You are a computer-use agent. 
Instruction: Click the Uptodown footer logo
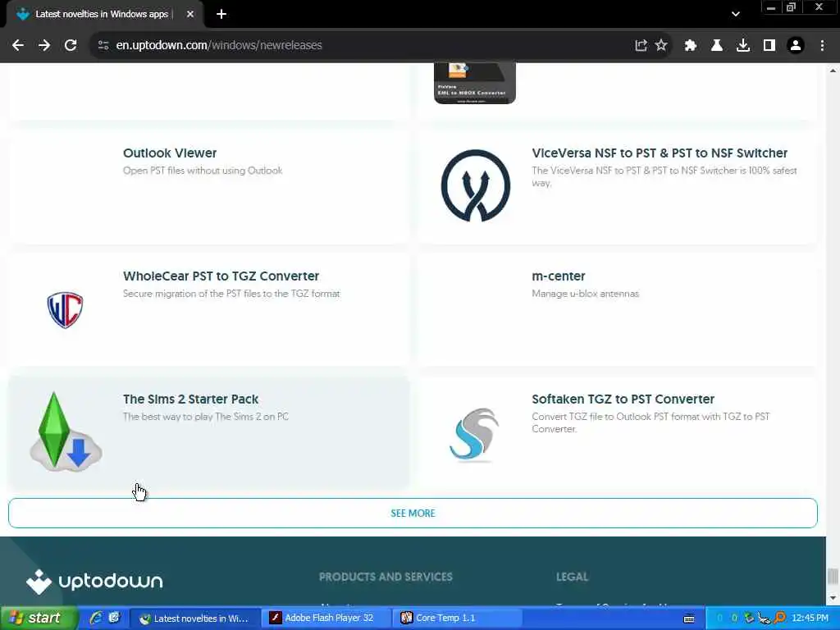pos(94,582)
